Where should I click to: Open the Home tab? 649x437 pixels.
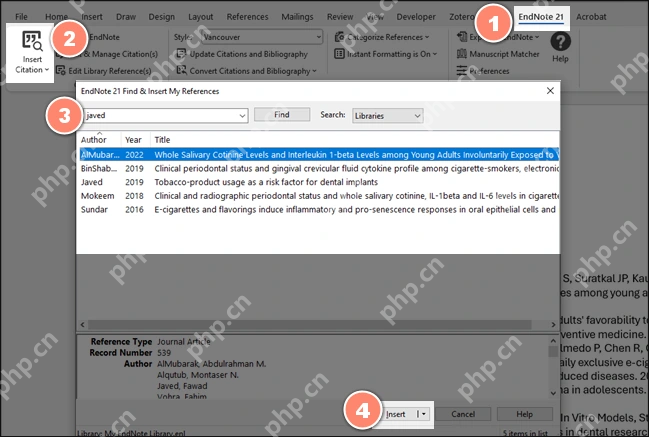pos(56,17)
